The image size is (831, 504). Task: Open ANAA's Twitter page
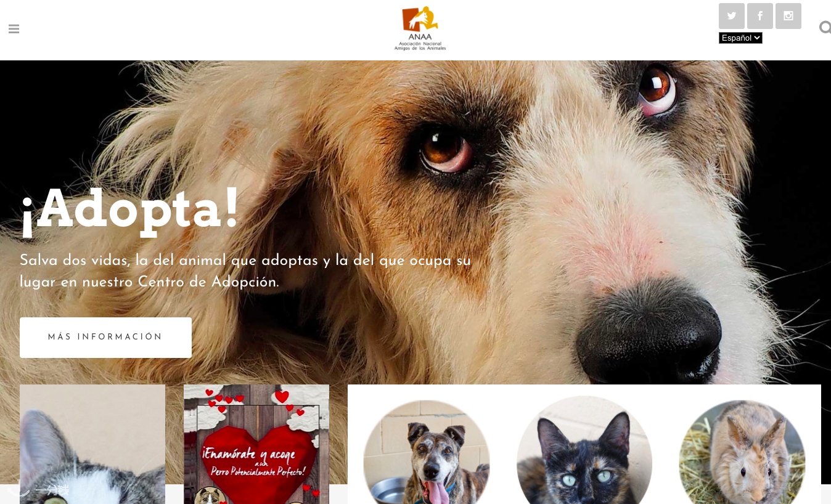pos(732,16)
